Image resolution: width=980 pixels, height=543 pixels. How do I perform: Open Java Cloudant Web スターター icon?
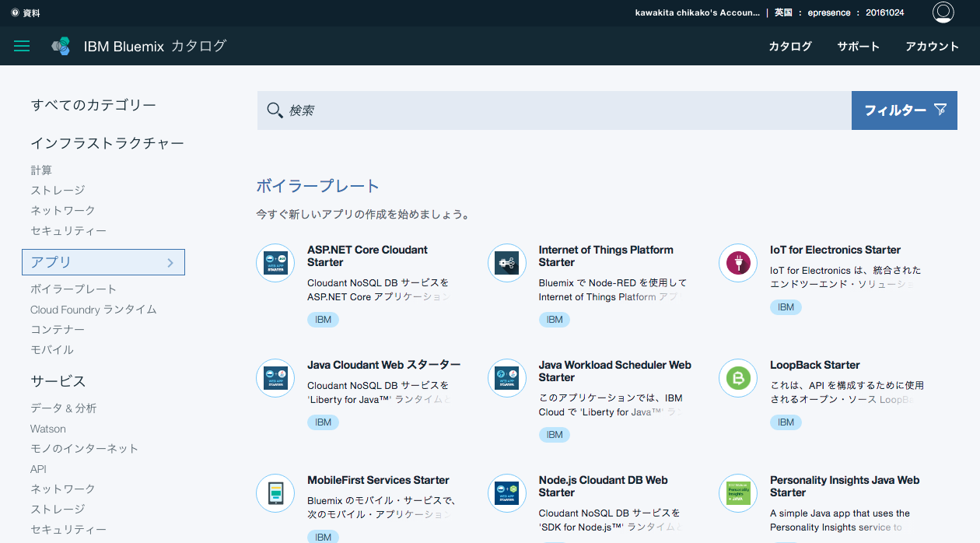click(276, 378)
